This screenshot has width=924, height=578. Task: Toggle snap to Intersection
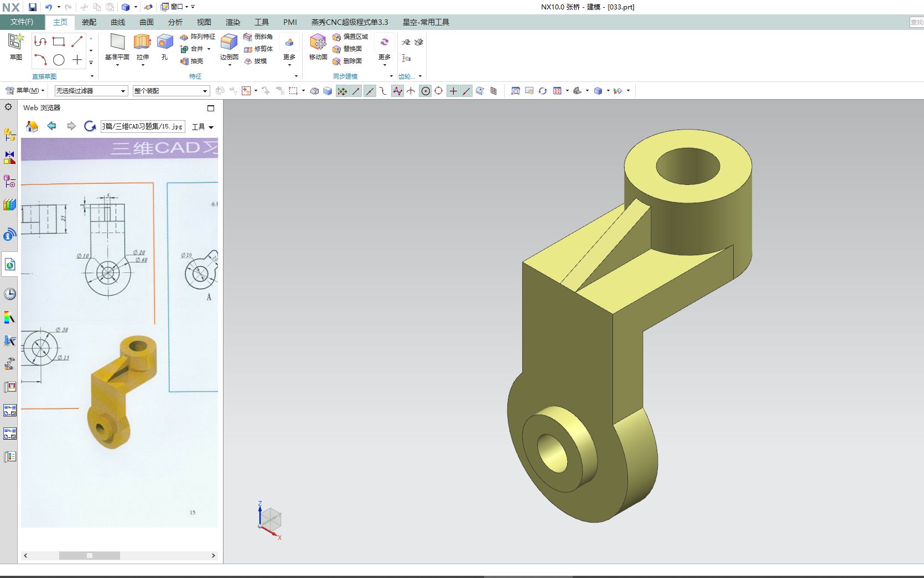click(411, 91)
